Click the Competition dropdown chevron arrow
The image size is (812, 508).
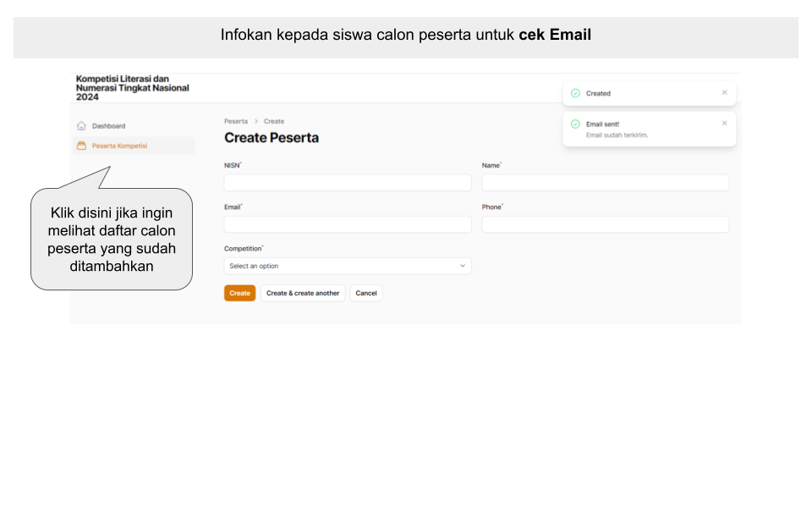point(462,266)
